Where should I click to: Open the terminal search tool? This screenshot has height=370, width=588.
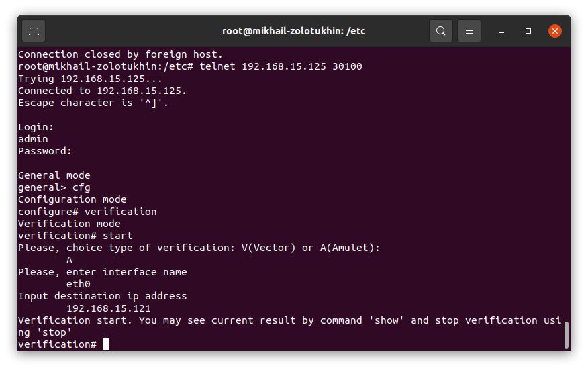(x=440, y=31)
